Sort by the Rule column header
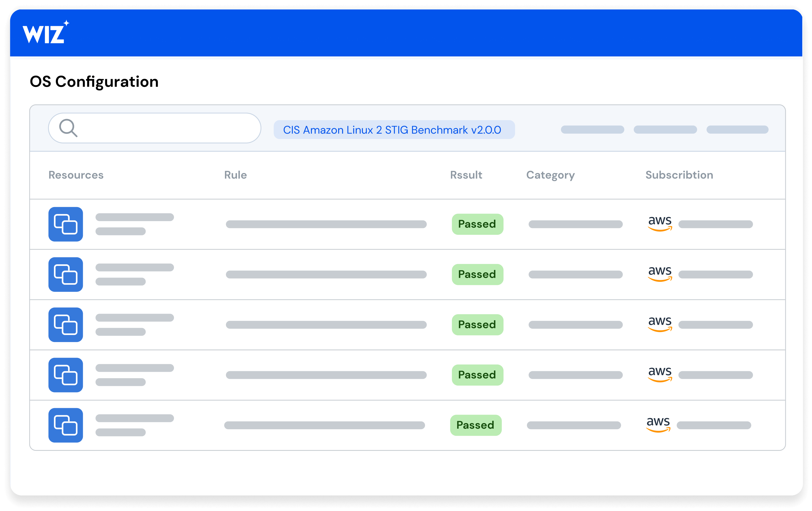Viewport: 812px width, 511px height. pyautogui.click(x=235, y=175)
